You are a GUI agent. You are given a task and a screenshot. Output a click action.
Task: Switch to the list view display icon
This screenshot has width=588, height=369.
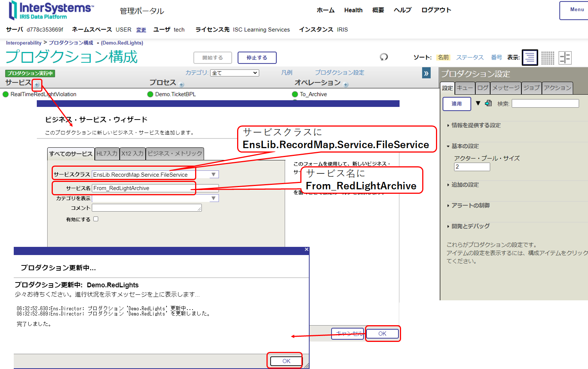pyautogui.click(x=530, y=58)
